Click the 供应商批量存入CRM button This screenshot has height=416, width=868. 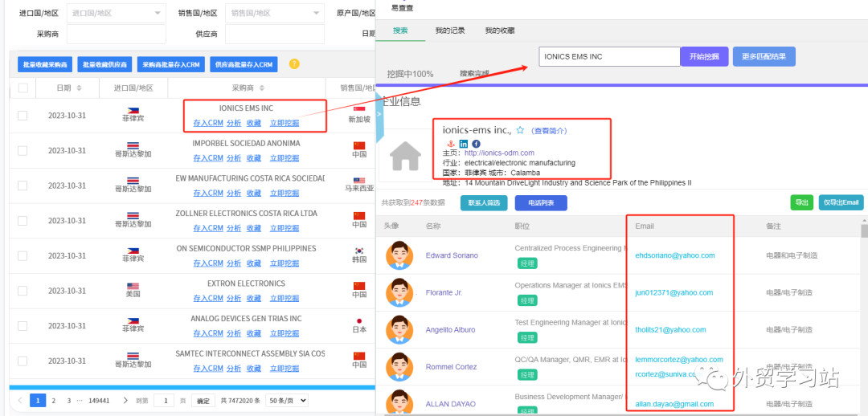pos(244,65)
